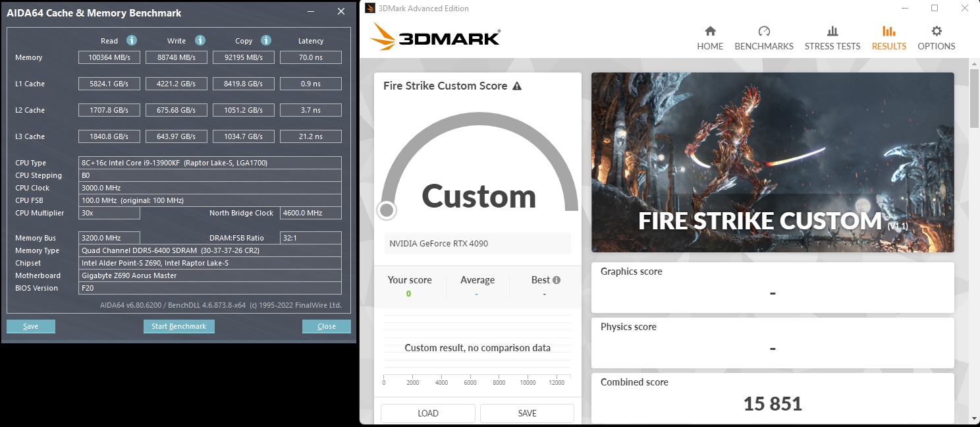The image size is (980, 427).
Task: Click the Physics score panel
Action: tap(773, 343)
